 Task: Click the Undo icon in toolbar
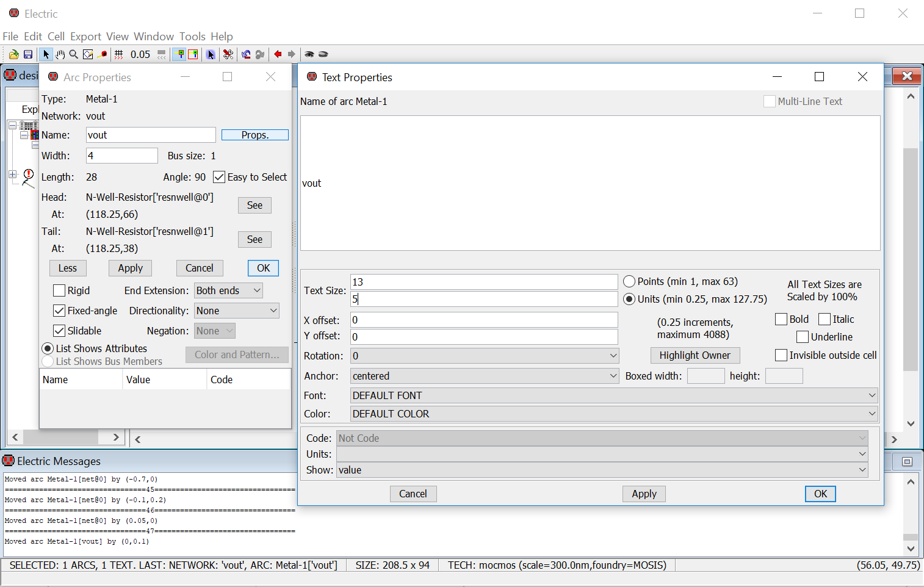[246, 54]
